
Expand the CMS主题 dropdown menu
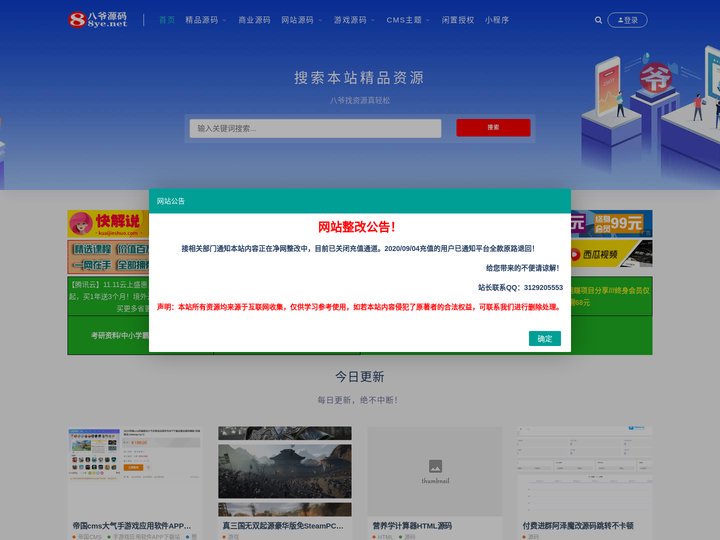coord(408,20)
